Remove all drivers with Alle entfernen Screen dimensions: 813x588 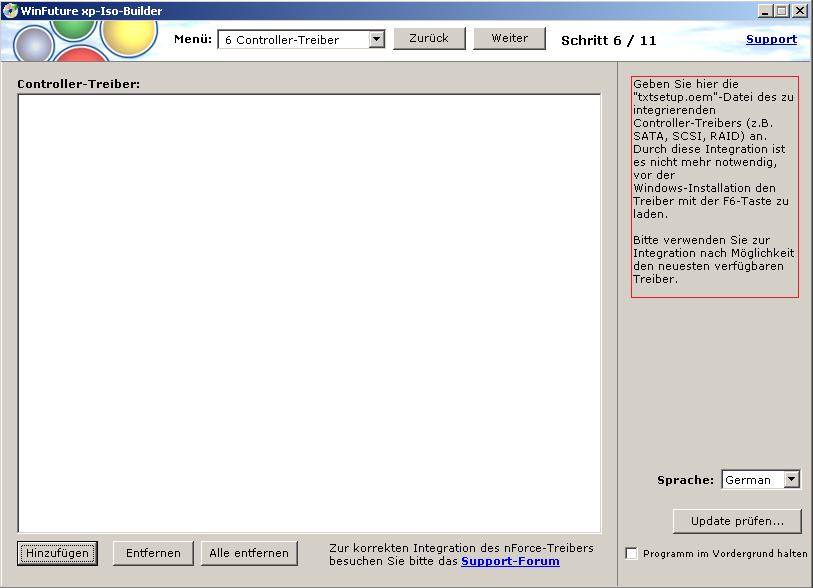(x=249, y=553)
